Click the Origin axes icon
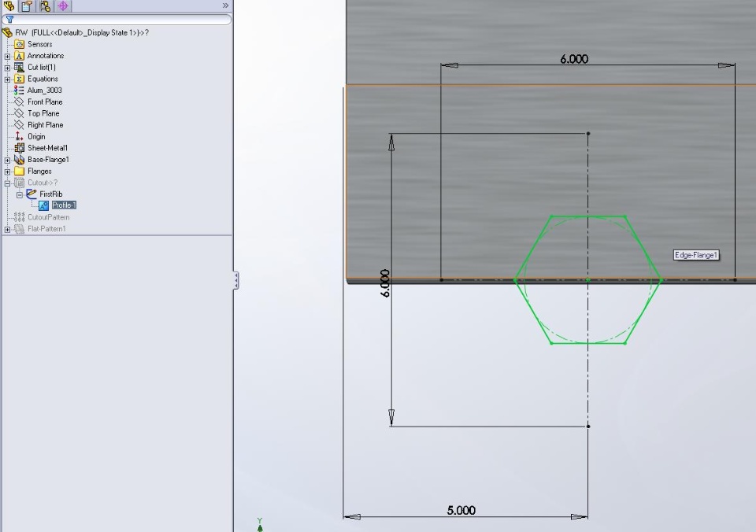 point(19,137)
